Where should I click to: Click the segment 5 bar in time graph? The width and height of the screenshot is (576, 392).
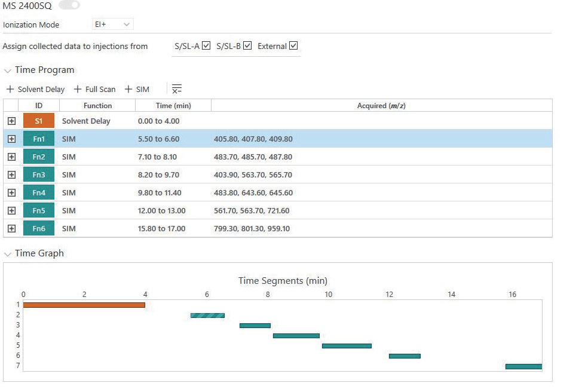pos(347,346)
